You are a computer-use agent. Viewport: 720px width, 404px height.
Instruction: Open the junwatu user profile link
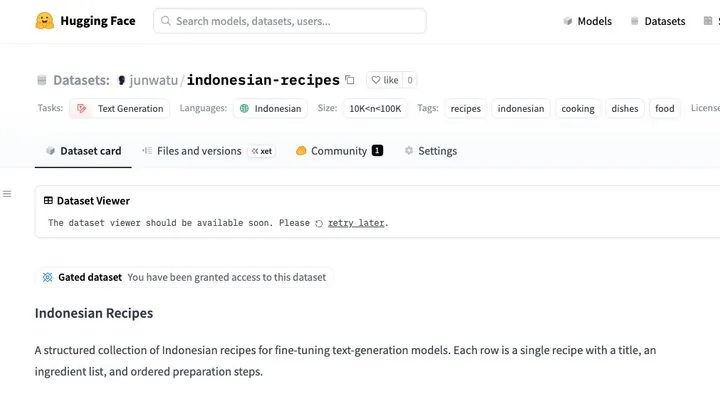(153, 80)
